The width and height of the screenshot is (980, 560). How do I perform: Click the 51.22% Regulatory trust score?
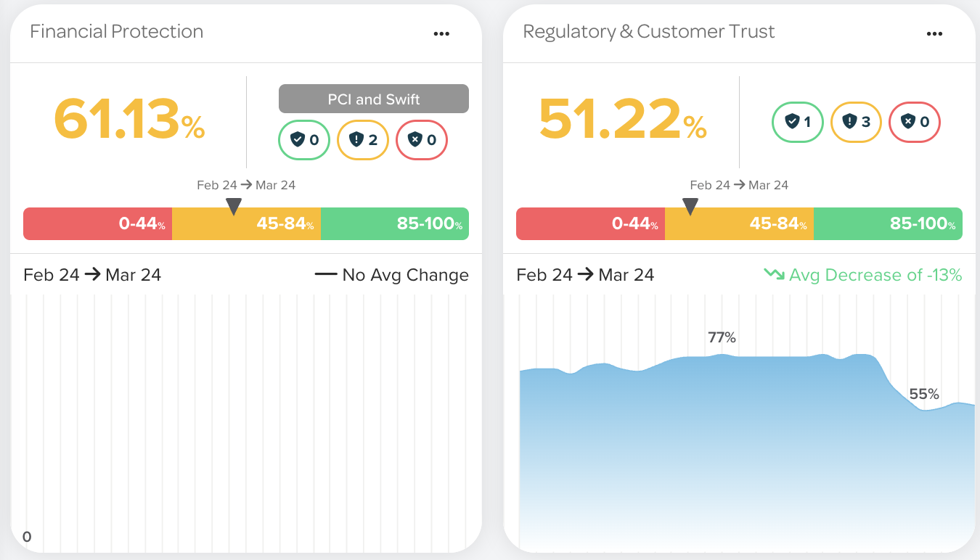(622, 120)
